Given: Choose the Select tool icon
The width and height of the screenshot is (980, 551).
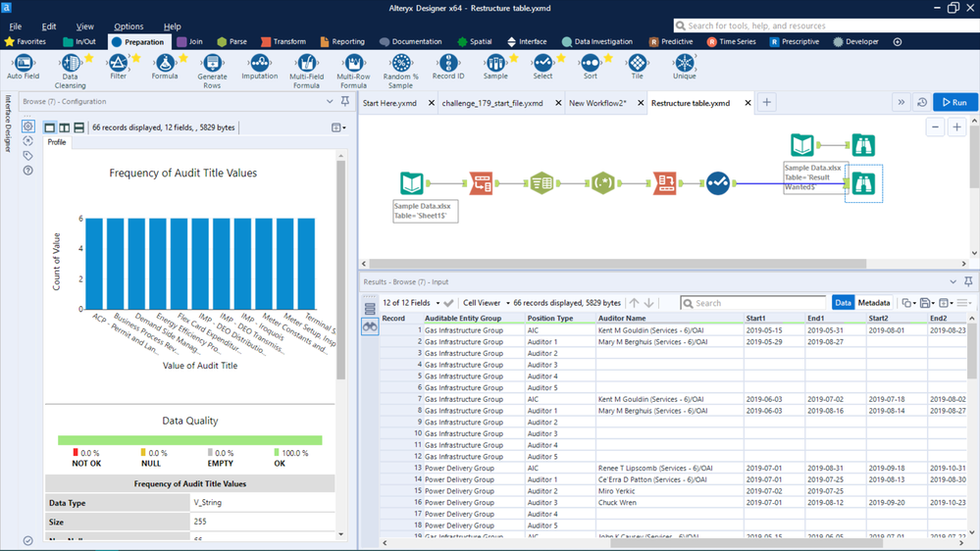Looking at the screenshot, I should click(542, 63).
